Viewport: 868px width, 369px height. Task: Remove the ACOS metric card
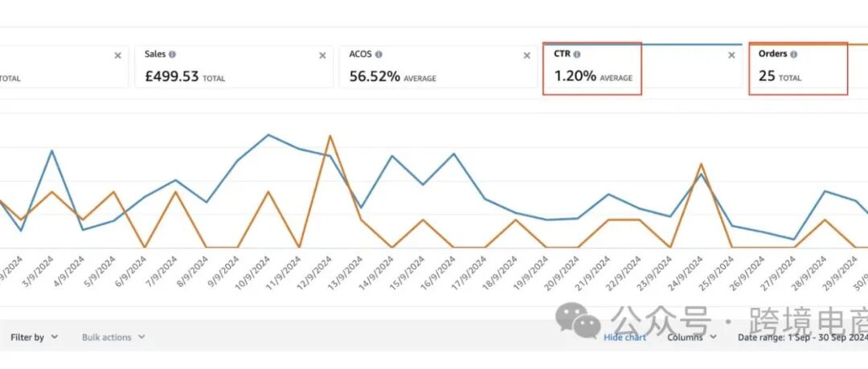[527, 55]
